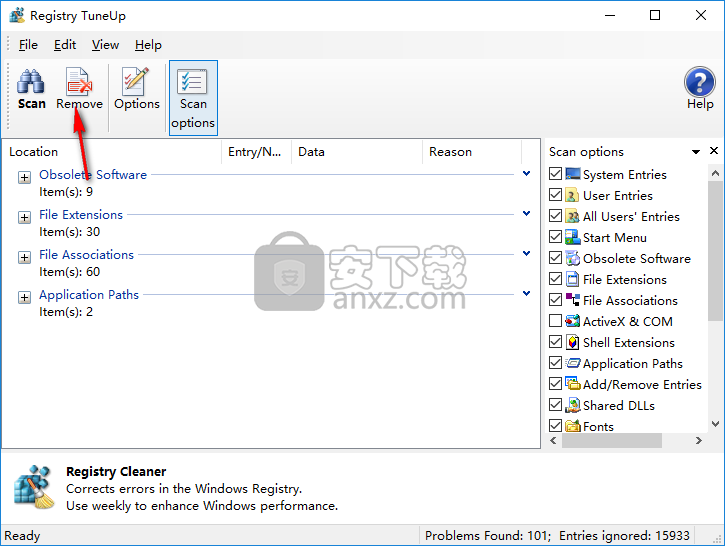
Task: Click the Start Menu icon in Scan options
Action: pyautogui.click(x=572, y=237)
